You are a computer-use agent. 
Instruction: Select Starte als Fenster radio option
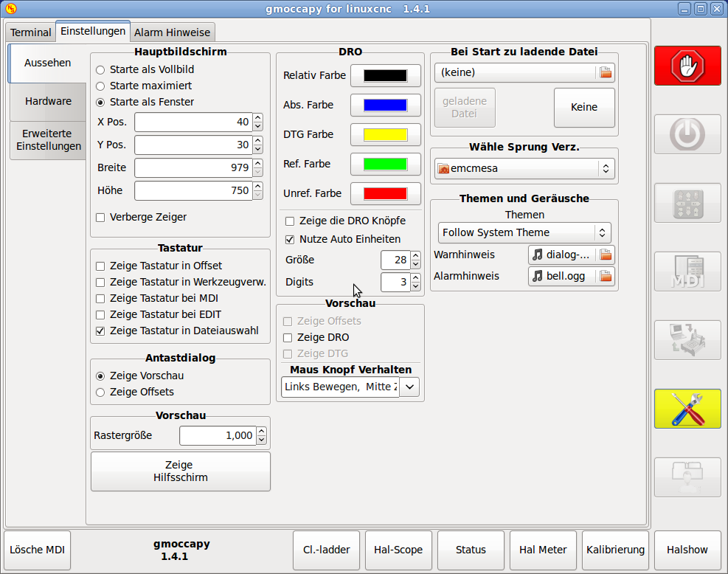(100, 103)
